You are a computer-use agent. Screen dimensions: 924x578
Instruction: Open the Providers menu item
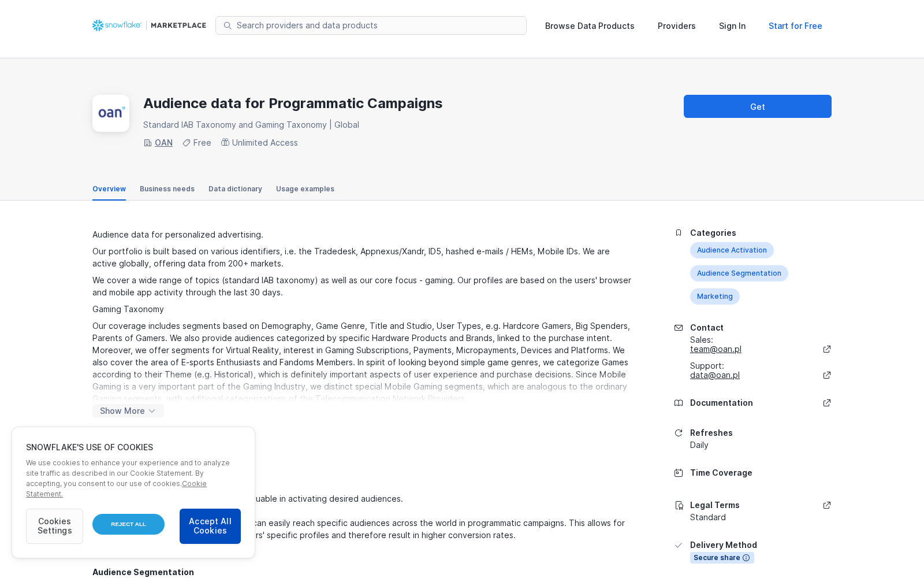[x=677, y=26]
